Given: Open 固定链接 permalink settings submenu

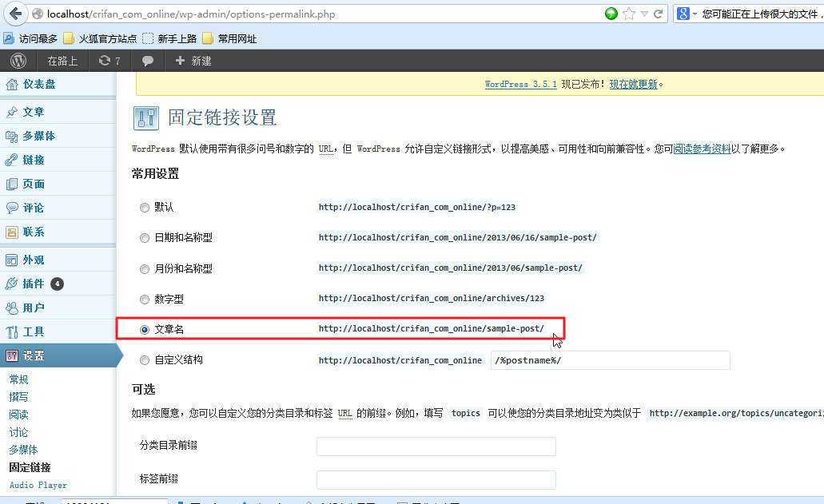Looking at the screenshot, I should click(30, 467).
